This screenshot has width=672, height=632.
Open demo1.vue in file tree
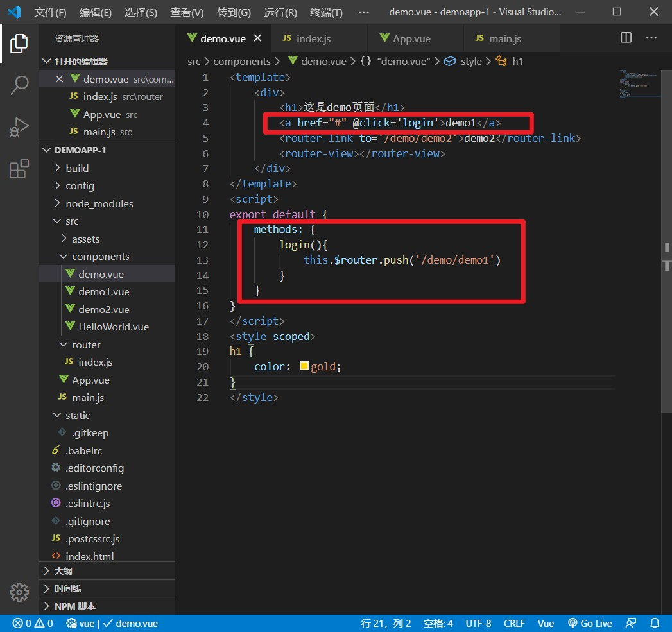click(107, 291)
